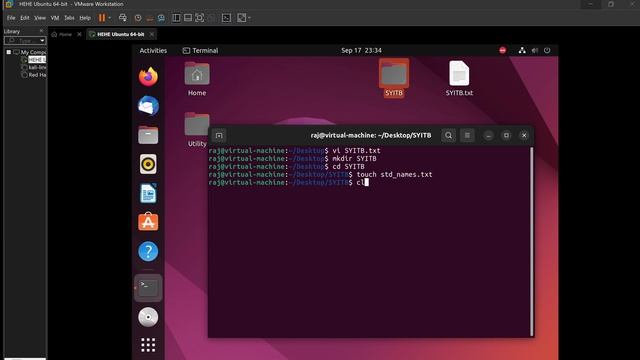Open Rhythmbox from the dock

[148, 164]
